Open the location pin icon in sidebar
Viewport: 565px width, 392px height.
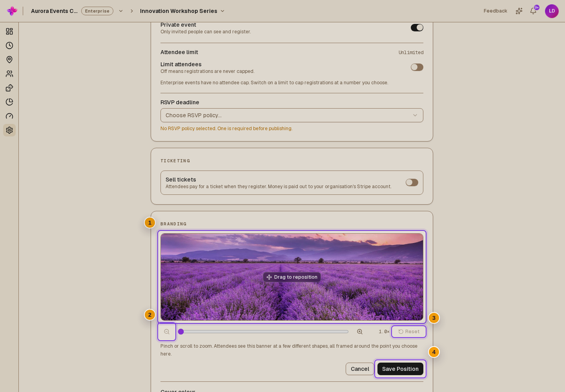9,60
